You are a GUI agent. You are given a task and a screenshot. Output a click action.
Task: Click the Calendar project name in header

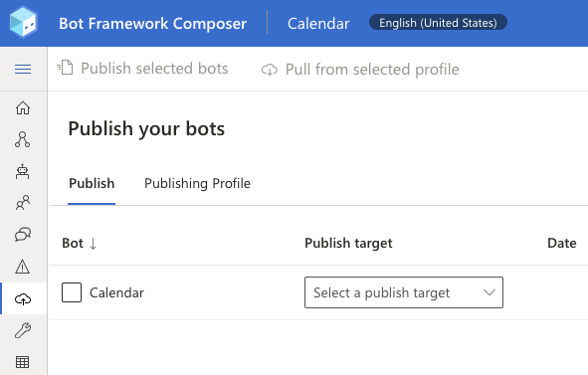point(318,23)
